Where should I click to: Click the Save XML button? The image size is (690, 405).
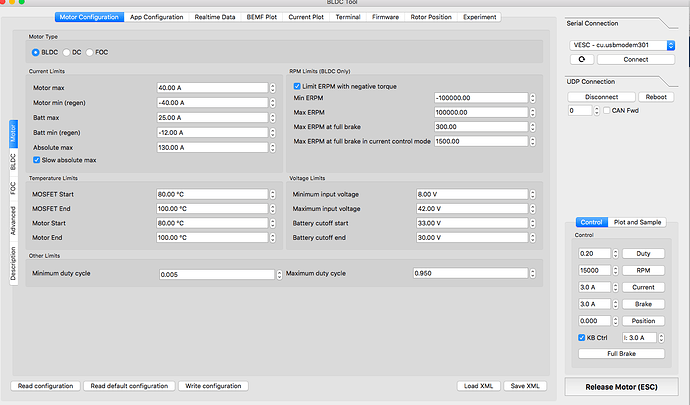point(525,385)
